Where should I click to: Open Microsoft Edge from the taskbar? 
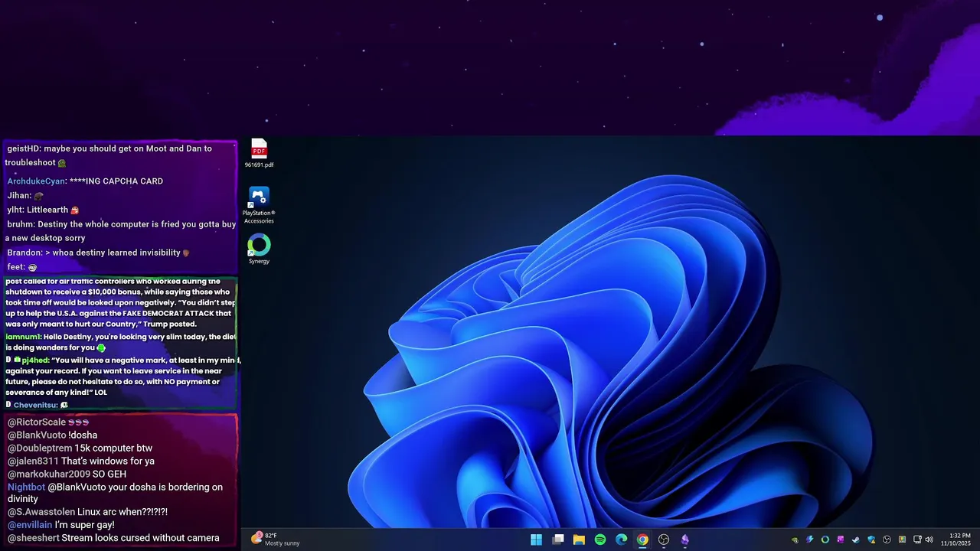[x=622, y=540]
